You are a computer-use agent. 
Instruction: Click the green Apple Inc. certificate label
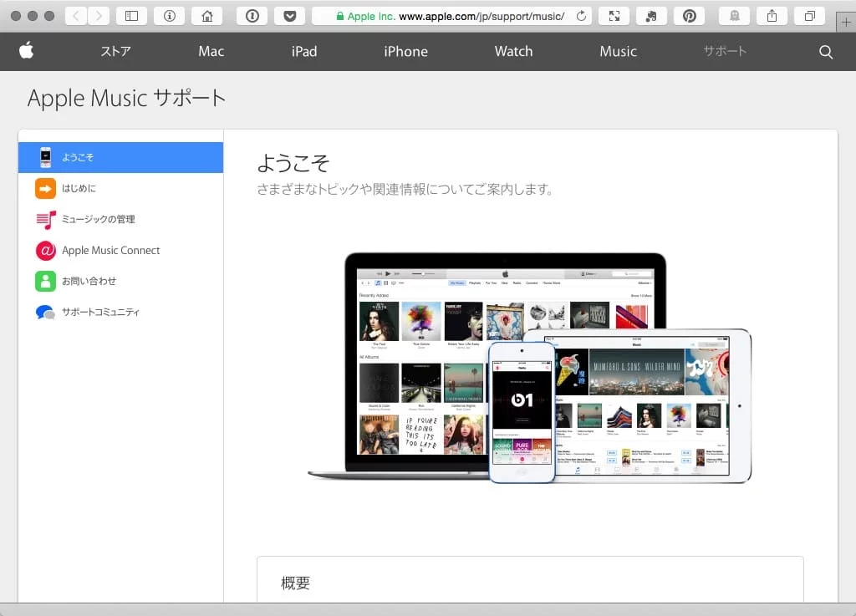coord(365,17)
